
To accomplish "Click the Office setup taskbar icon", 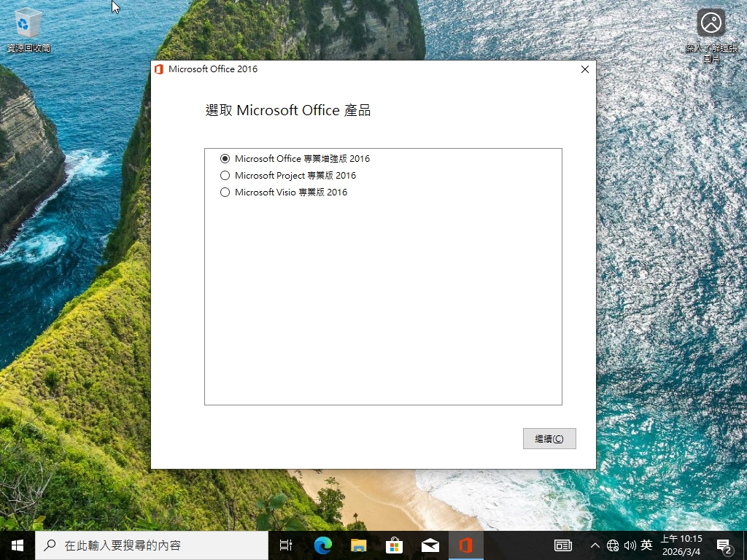I will click(x=466, y=545).
